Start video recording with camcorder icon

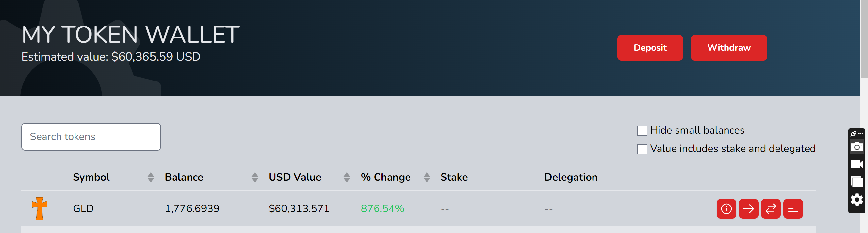coord(857,164)
